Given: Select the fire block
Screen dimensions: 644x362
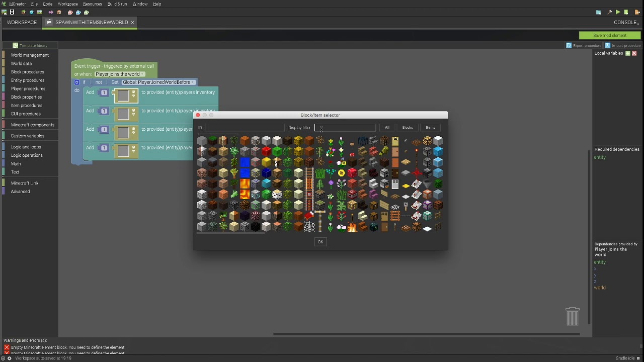Looking at the screenshot, I should pyautogui.click(x=352, y=227).
